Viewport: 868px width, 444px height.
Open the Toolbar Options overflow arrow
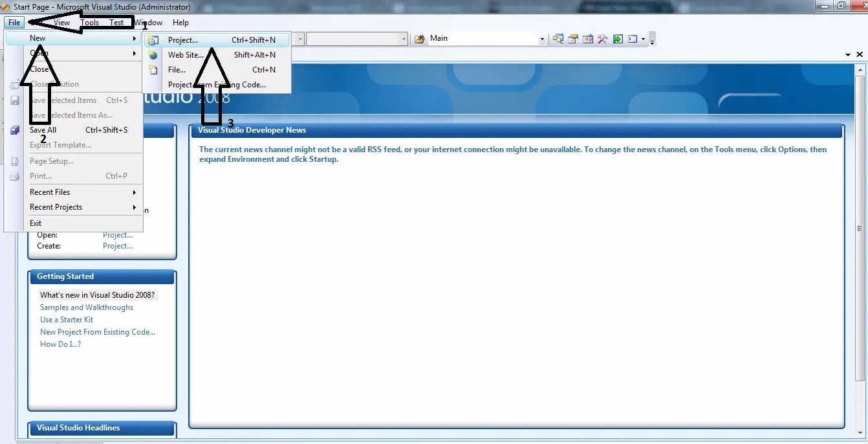click(652, 40)
